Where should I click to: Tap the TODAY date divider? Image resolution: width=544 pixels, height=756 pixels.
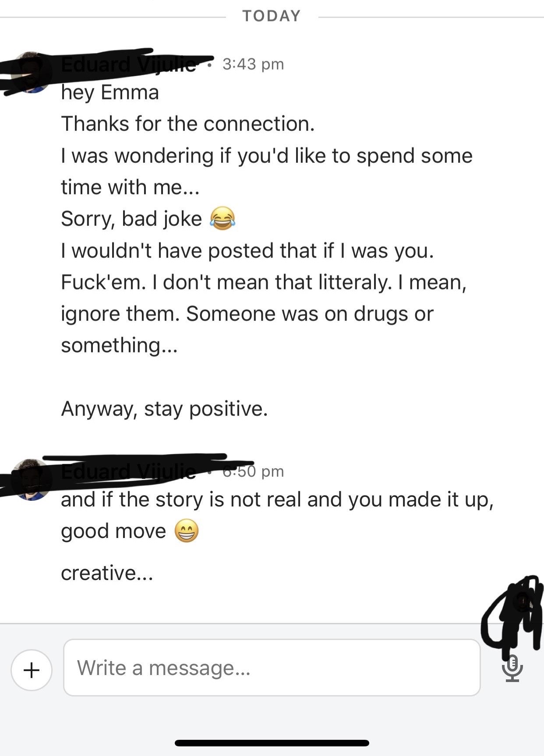(272, 16)
